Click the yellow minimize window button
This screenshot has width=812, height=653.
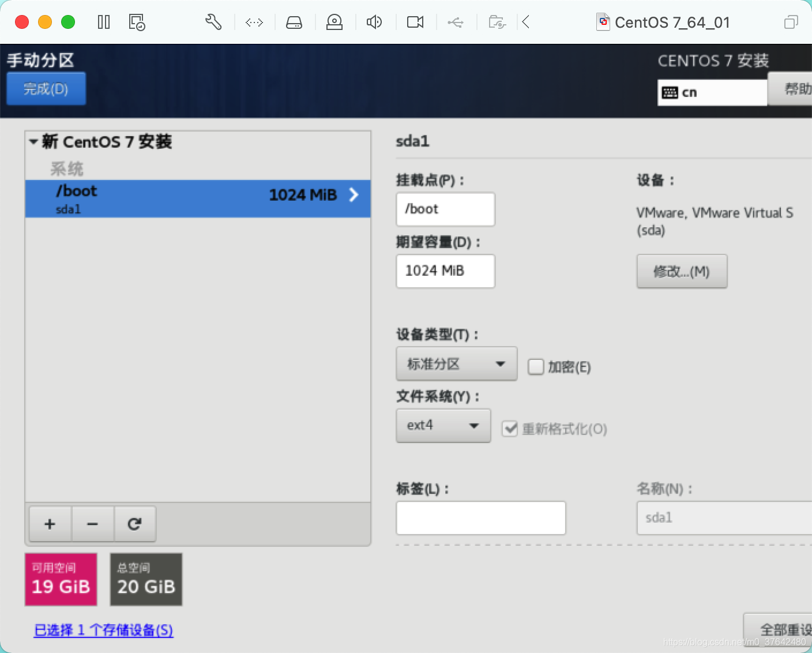[45, 22]
